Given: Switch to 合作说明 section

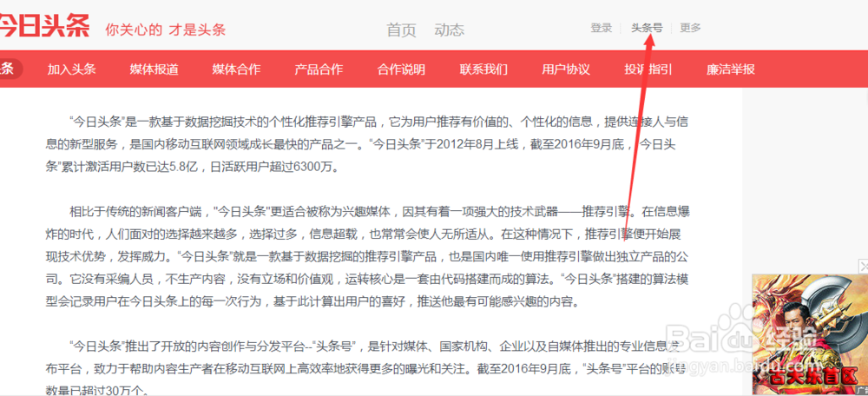Looking at the screenshot, I should 401,69.
